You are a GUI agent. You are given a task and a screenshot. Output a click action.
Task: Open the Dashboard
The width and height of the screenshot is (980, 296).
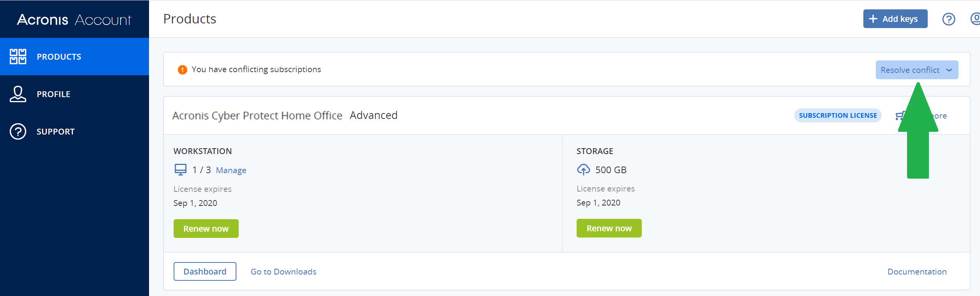pos(204,271)
